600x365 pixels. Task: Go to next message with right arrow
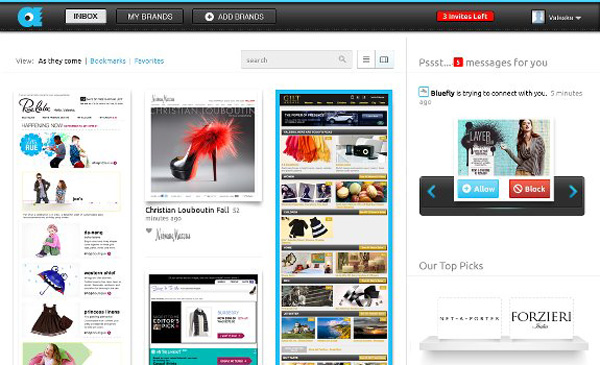tap(572, 191)
